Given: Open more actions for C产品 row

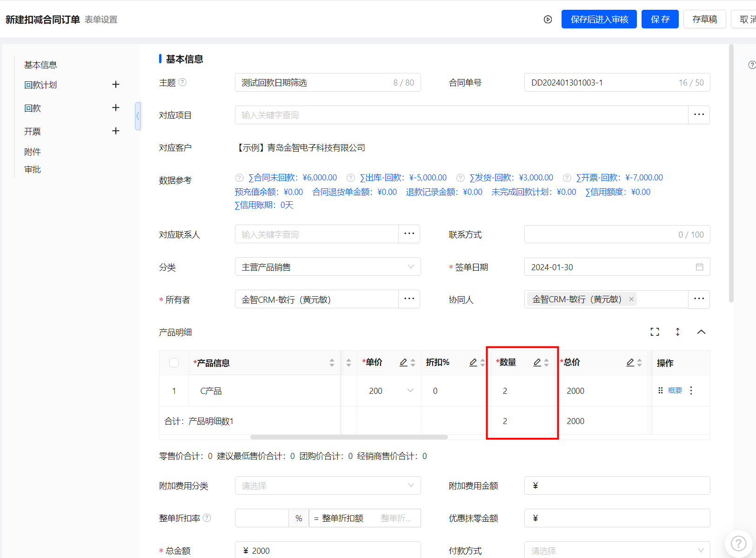Looking at the screenshot, I should pos(691,391).
